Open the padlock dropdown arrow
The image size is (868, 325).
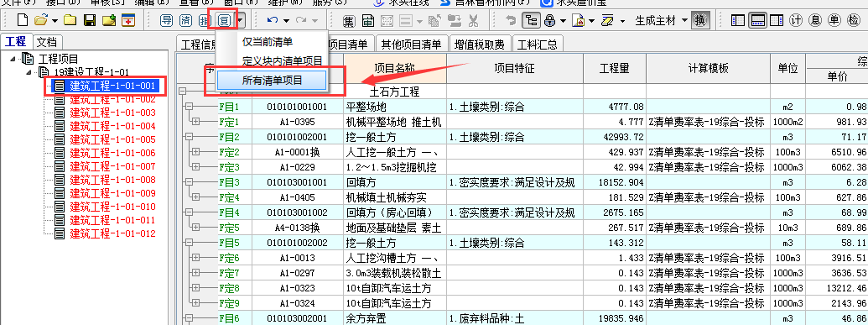563,21
